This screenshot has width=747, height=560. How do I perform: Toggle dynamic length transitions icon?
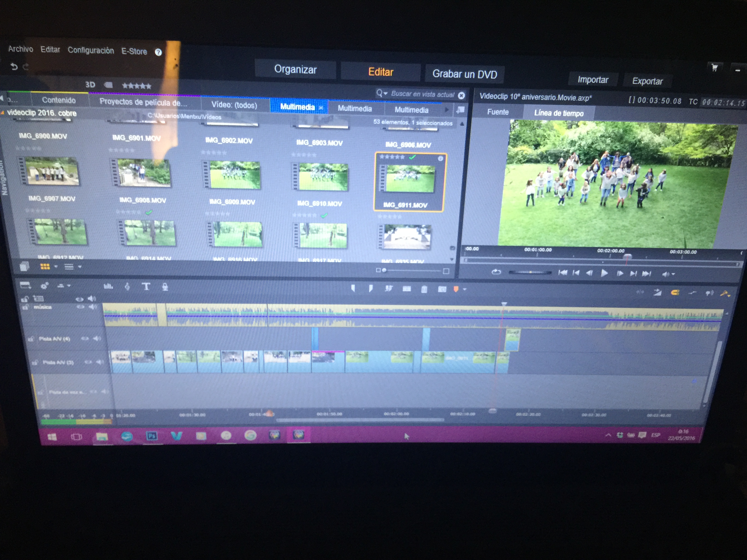click(x=657, y=292)
